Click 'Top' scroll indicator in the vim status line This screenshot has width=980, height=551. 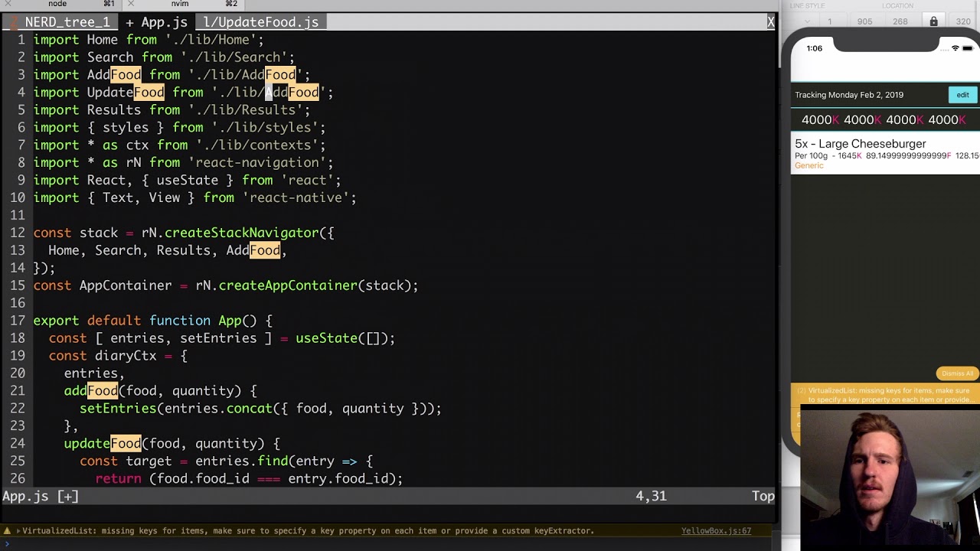click(763, 496)
